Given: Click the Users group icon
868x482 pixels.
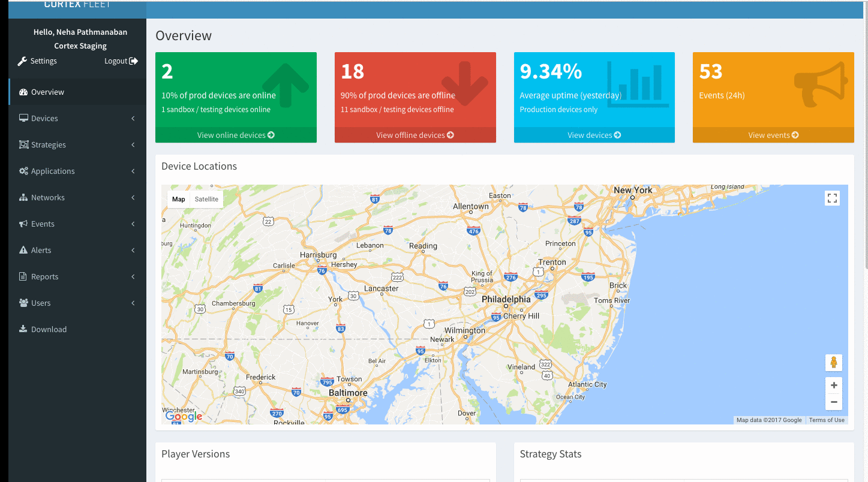Looking at the screenshot, I should click(23, 303).
